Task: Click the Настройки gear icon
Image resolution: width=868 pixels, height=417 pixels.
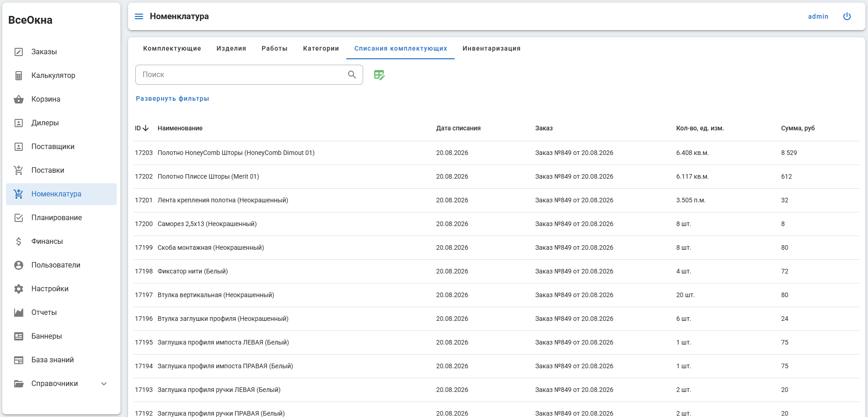Action: [x=19, y=289]
